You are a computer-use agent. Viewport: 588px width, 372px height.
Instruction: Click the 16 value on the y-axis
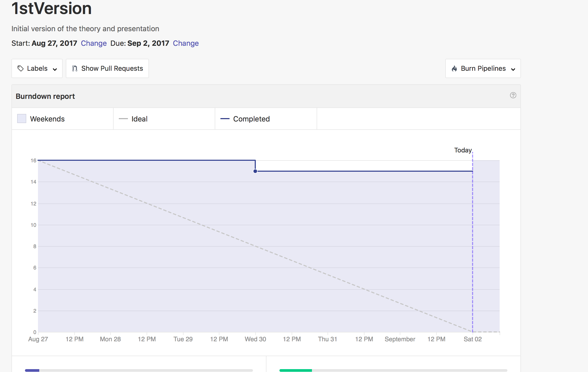(34, 161)
